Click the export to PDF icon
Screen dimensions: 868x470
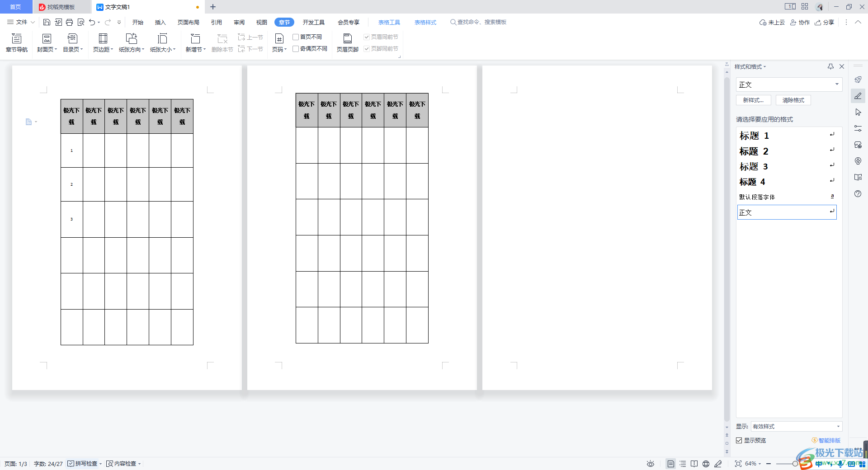(58, 22)
